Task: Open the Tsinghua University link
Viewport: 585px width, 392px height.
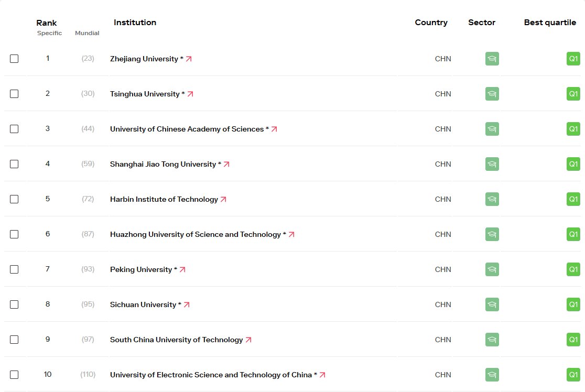Action: 145,94
